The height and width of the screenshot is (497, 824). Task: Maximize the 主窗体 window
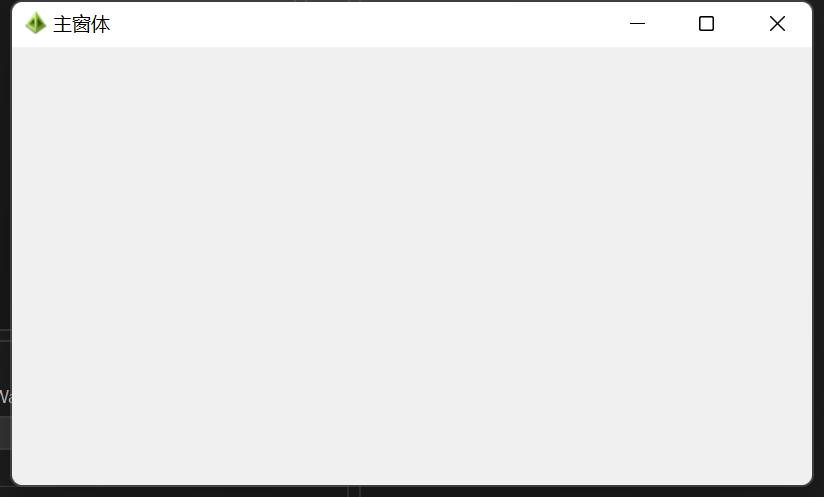(x=706, y=24)
